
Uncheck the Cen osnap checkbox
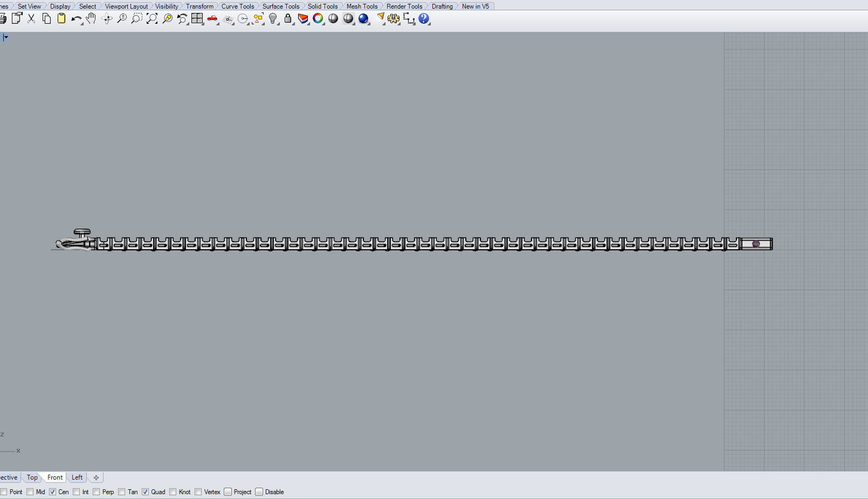[x=52, y=492]
